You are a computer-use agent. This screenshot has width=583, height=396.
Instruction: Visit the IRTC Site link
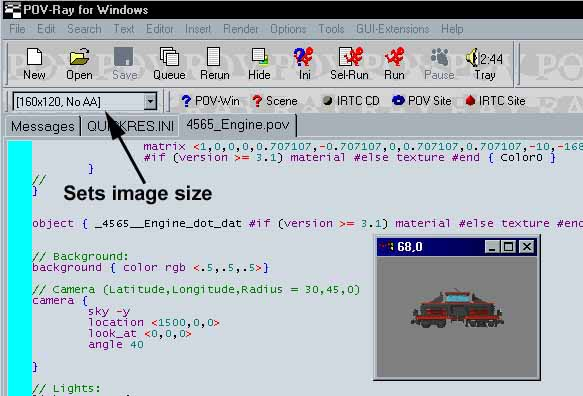(495, 101)
